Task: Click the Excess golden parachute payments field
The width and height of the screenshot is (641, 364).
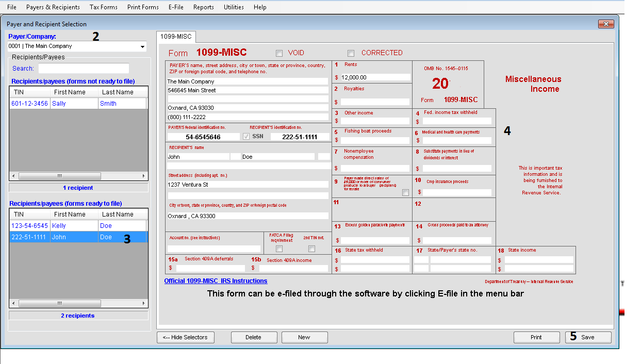Action: 375,240
